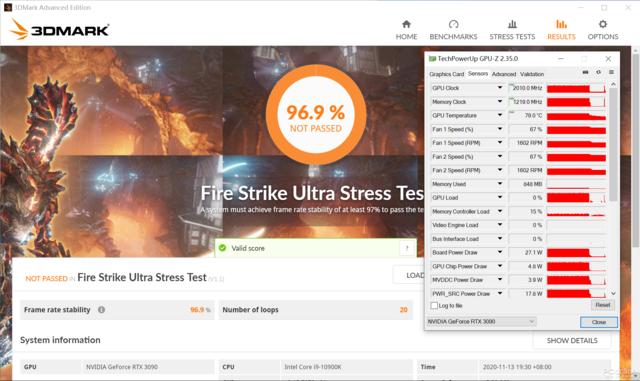This screenshot has height=381, width=640.
Task: Open the BENCHMARKS gauge icon
Action: (453, 25)
